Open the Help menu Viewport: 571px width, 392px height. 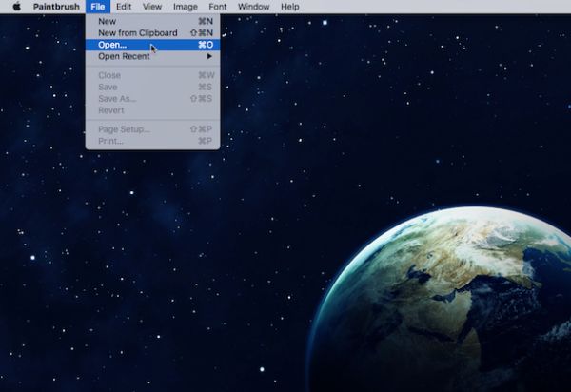click(289, 7)
